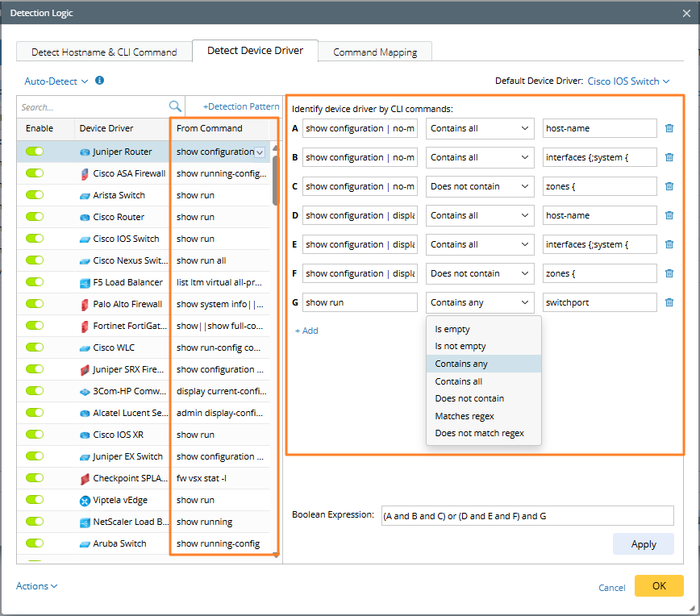This screenshot has height=616, width=700.
Task: Click the info icon beside Auto-Detect
Action: [100, 81]
